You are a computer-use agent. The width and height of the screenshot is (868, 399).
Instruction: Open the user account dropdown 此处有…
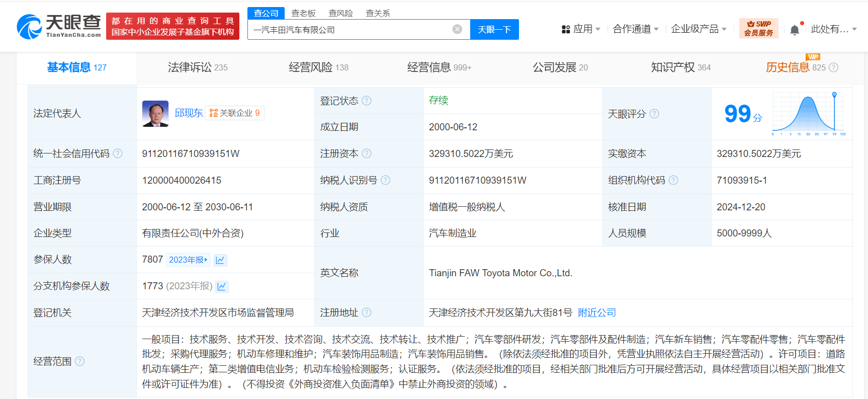click(833, 29)
